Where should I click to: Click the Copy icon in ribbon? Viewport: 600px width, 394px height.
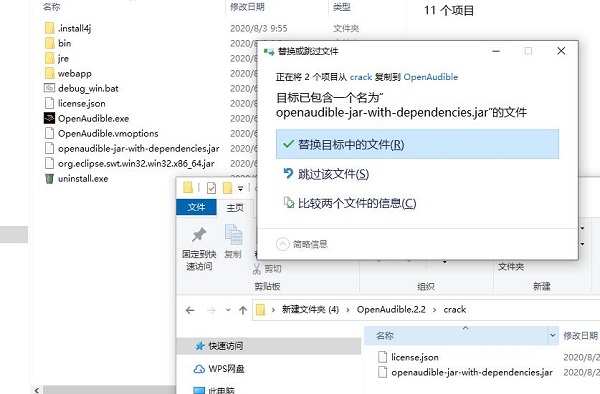(233, 234)
